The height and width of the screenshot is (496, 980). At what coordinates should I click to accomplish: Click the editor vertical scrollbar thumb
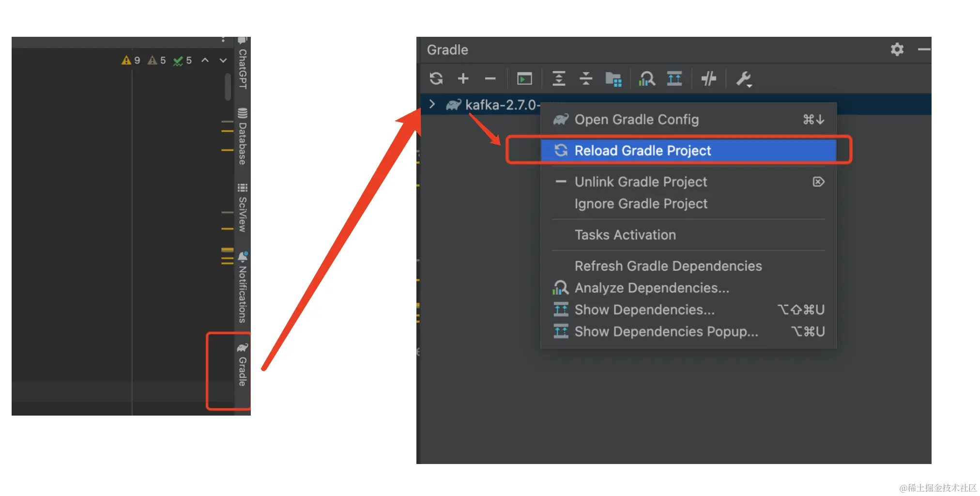click(x=228, y=87)
